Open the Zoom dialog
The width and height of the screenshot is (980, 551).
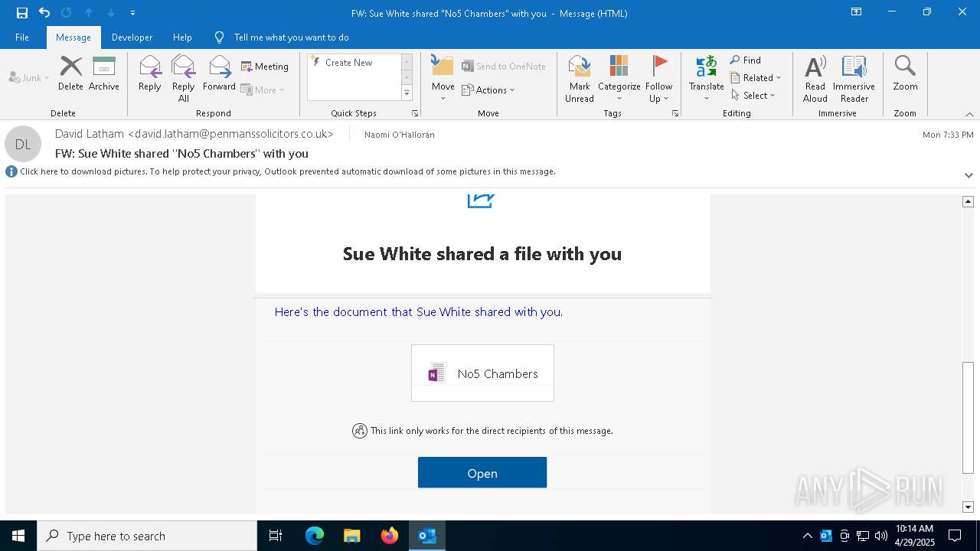905,73
